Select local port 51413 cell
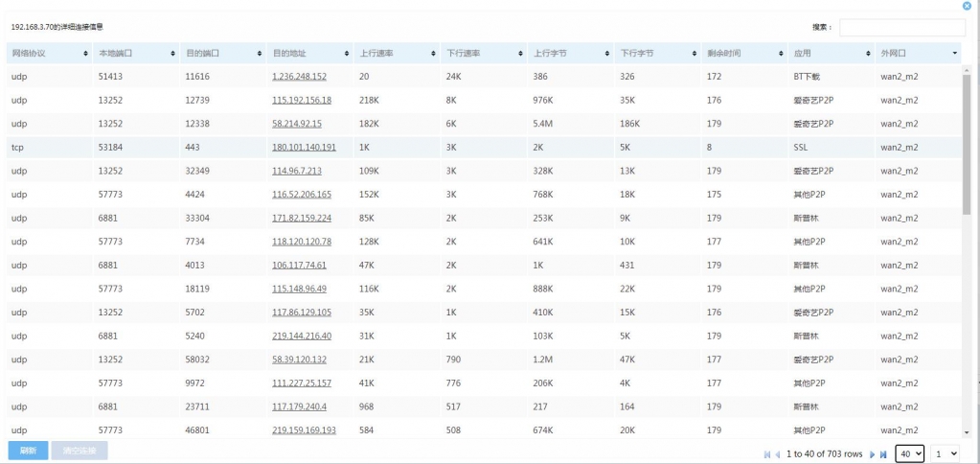This screenshot has height=464, width=980. pyautogui.click(x=136, y=77)
